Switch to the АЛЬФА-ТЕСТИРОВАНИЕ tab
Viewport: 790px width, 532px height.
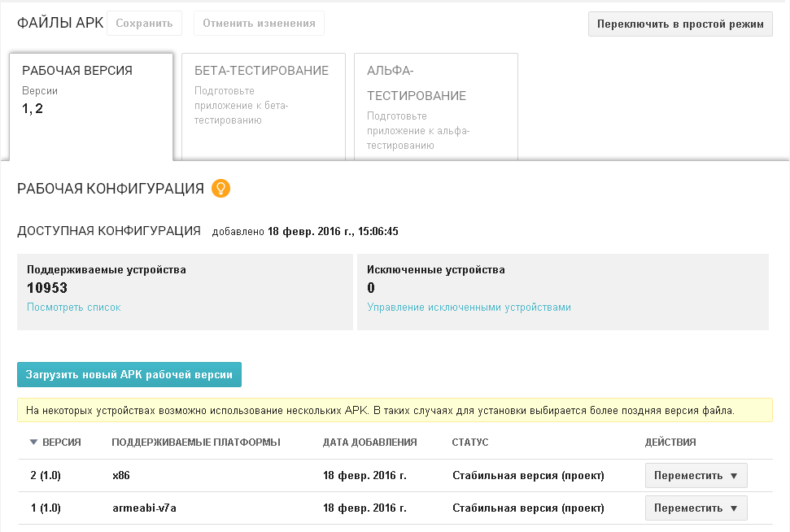tap(436, 107)
